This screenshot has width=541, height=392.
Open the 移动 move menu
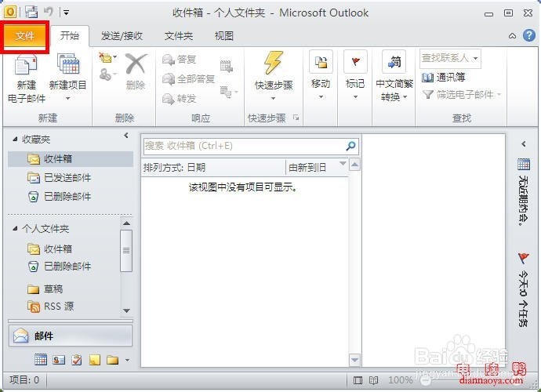point(321,75)
